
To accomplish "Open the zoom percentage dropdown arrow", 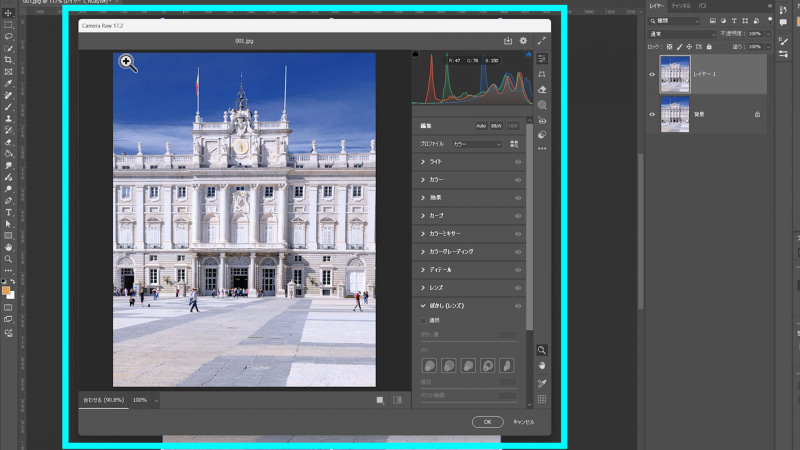I will [x=156, y=401].
